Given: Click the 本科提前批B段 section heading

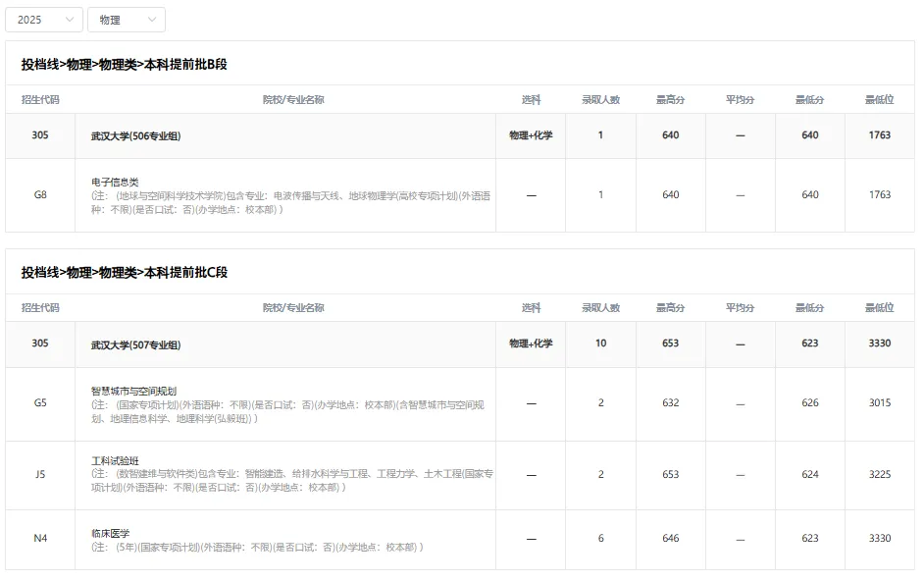Looking at the screenshot, I should click(x=125, y=65).
